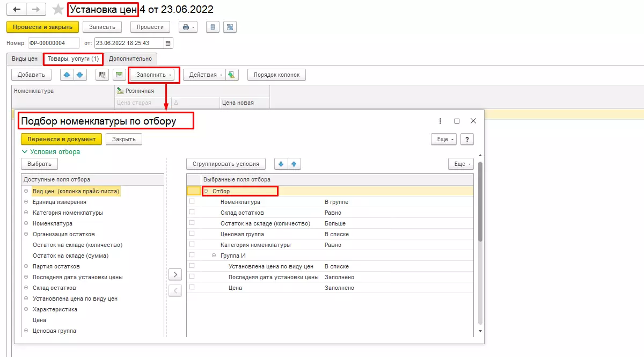The width and height of the screenshot is (644, 357).
Task: Open the Действия dropdown menu
Action: (204, 75)
